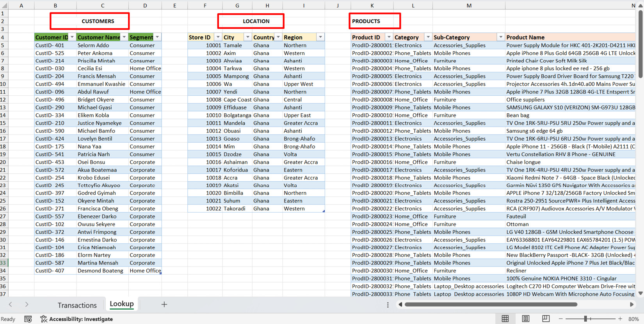This screenshot has height=324, width=644.
Task: Zoom out with the minus button
Action: pyautogui.click(x=561, y=319)
